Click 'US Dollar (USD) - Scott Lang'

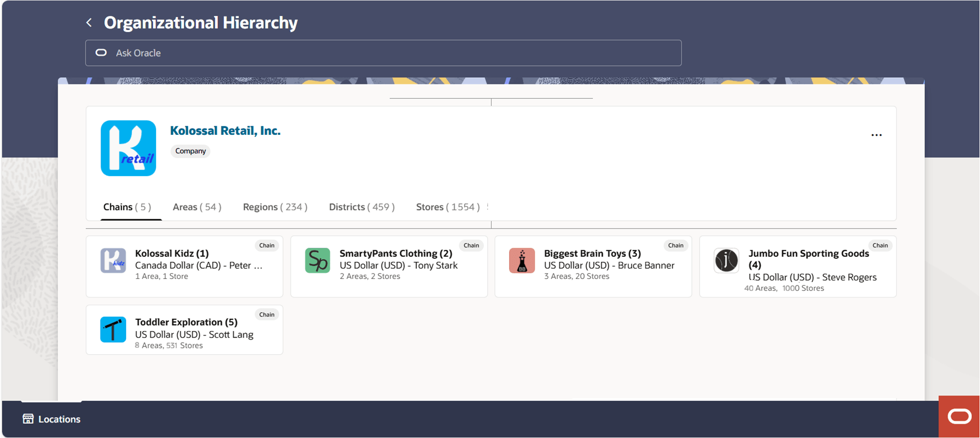pyautogui.click(x=194, y=335)
